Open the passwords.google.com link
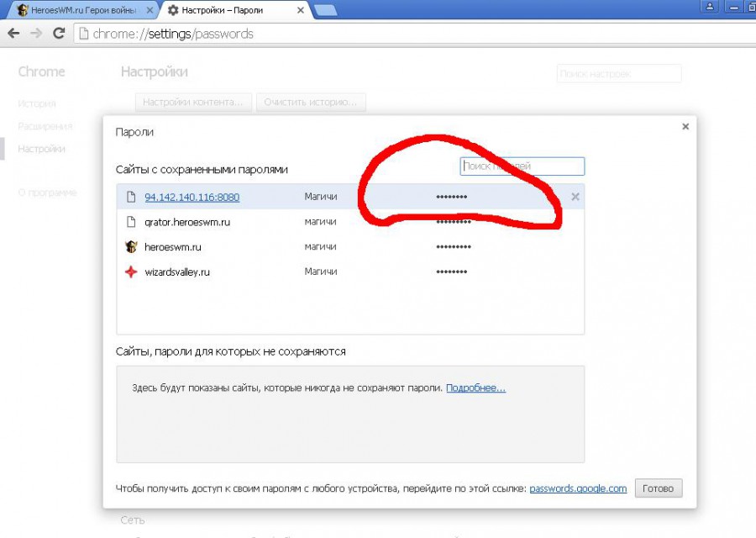The image size is (756, 538). click(x=578, y=488)
